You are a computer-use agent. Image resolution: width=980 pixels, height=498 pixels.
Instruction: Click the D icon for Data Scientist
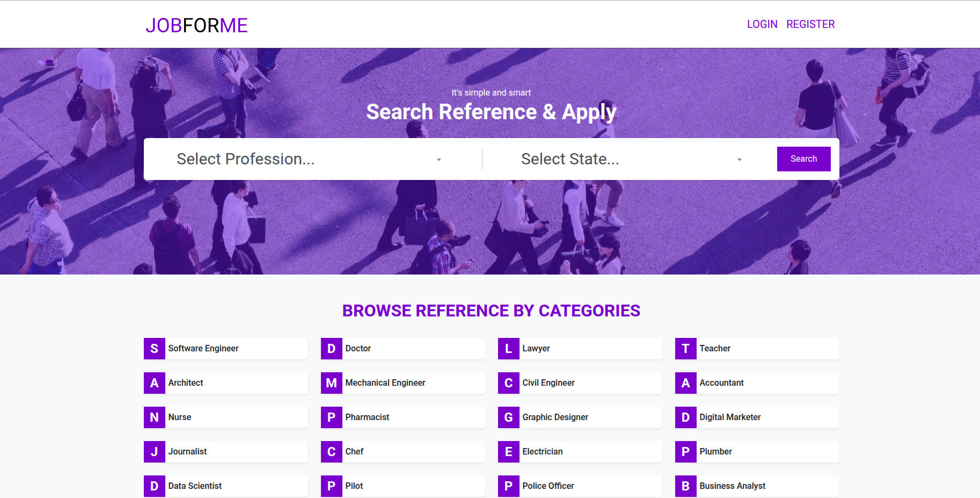[155, 486]
